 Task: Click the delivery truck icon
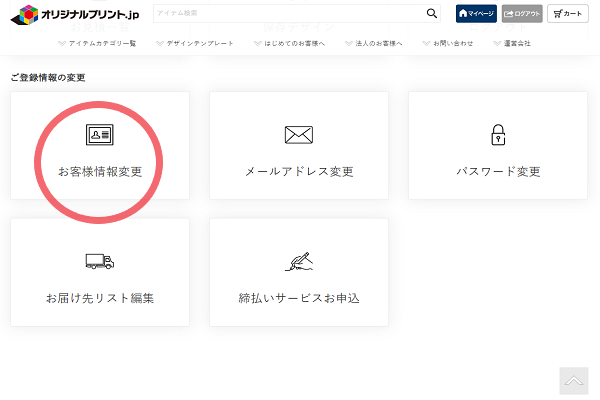(x=100, y=262)
